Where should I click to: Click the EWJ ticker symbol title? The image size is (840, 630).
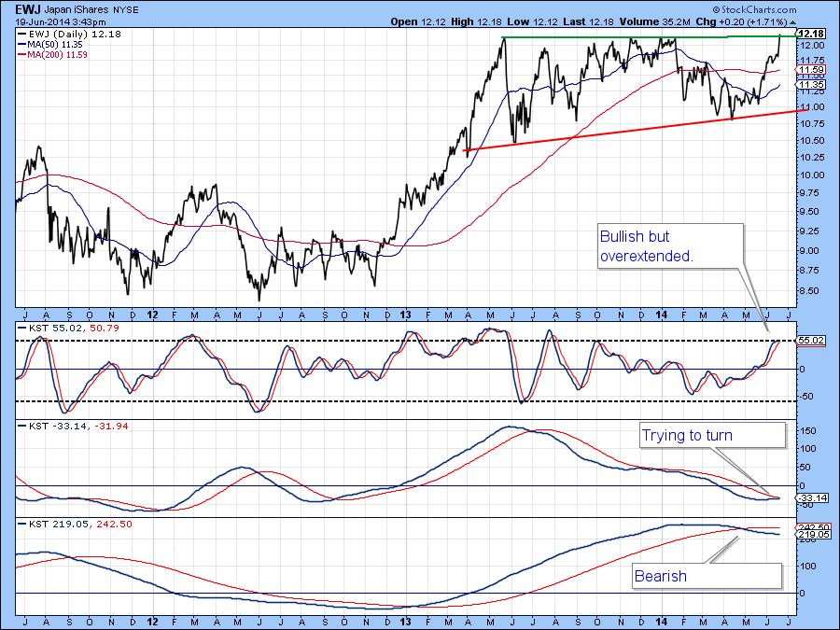click(x=27, y=8)
